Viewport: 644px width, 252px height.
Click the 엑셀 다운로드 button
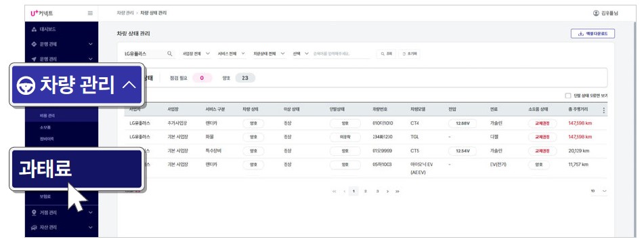[593, 34]
